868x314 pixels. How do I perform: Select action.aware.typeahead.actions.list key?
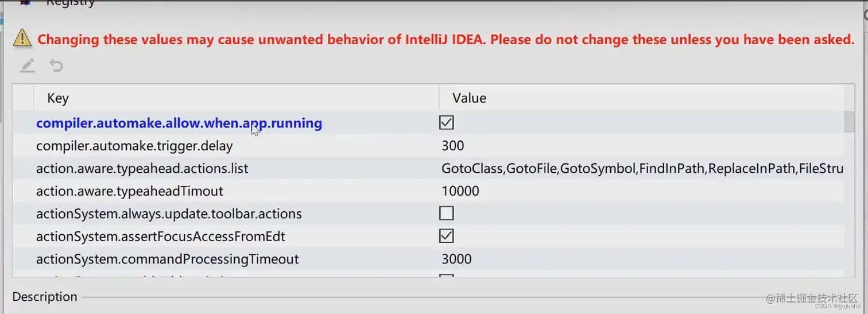[142, 169]
